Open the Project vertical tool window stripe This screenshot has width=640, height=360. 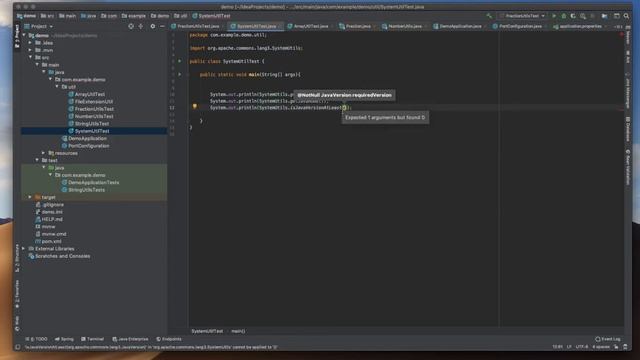point(17,36)
